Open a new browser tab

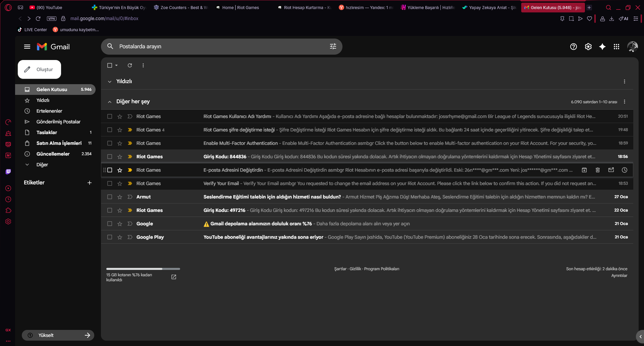pos(589,7)
